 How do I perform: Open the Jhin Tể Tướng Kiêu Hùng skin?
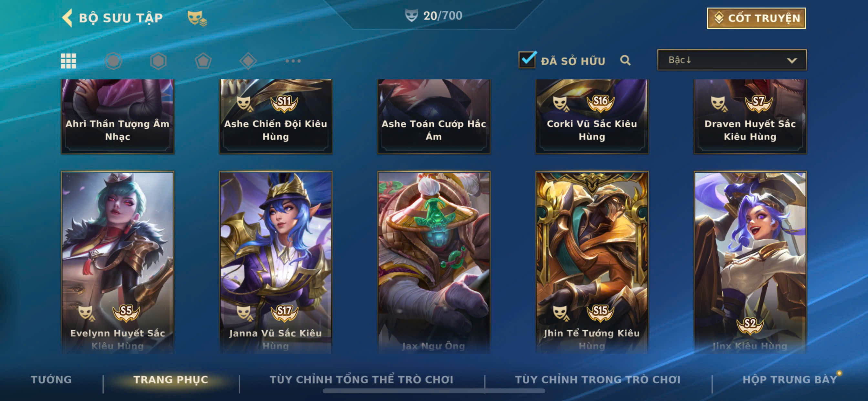[592, 262]
